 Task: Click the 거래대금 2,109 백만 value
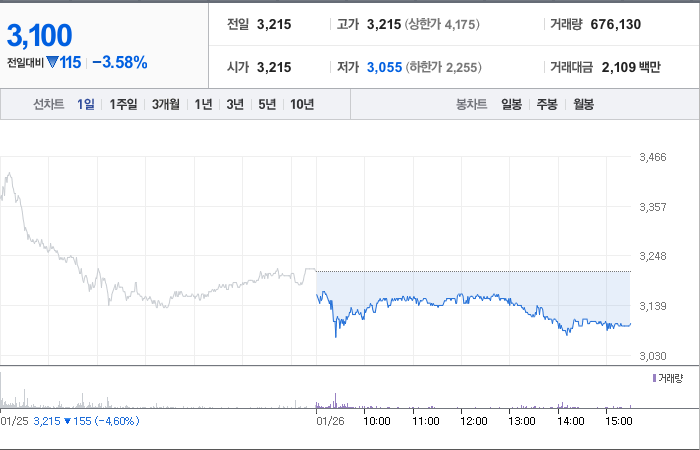[x=631, y=67]
